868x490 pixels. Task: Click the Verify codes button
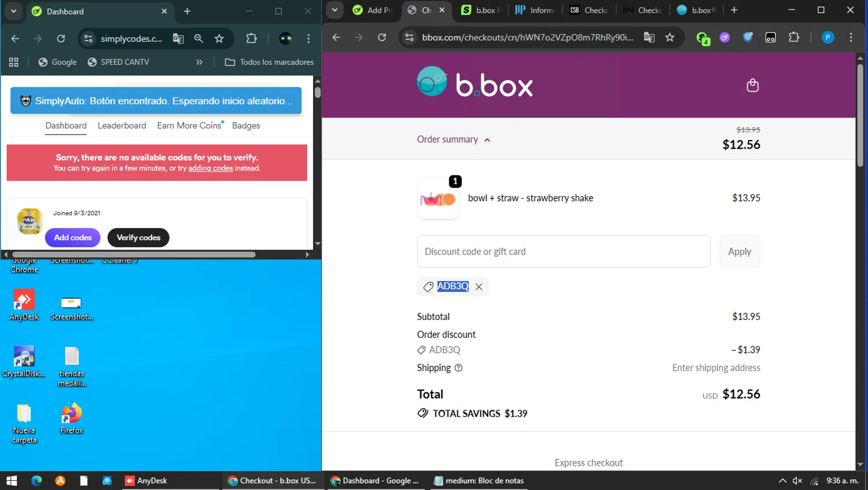(x=138, y=238)
